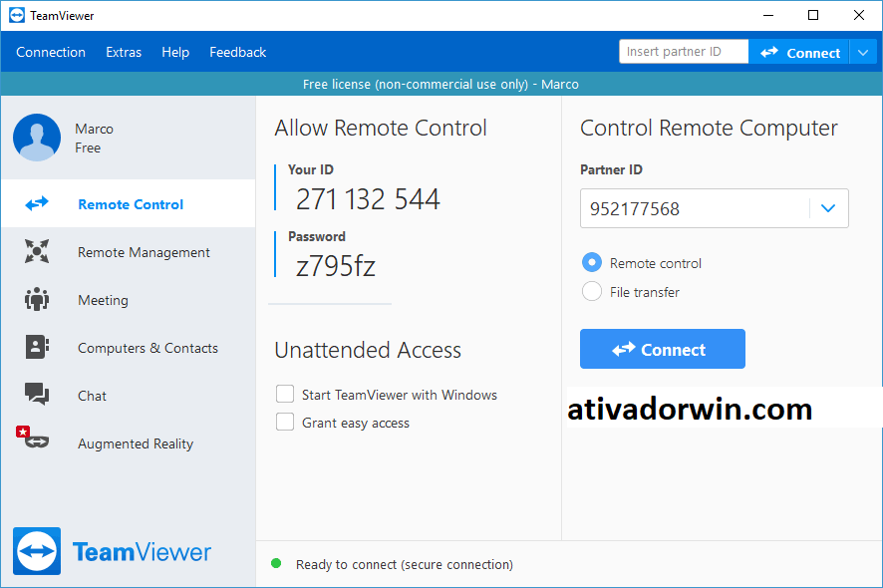Screen dimensions: 883x588
Task: Click the Chat speech bubbles icon
Action: click(37, 395)
